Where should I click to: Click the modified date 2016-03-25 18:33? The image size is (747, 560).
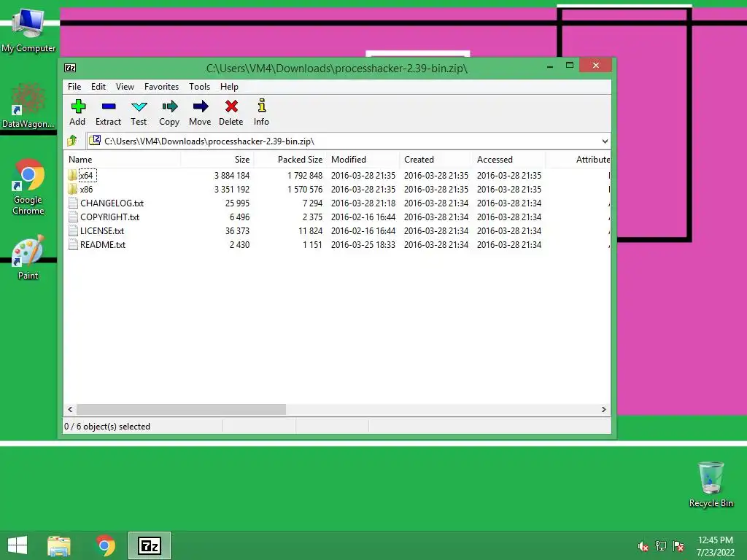363,244
